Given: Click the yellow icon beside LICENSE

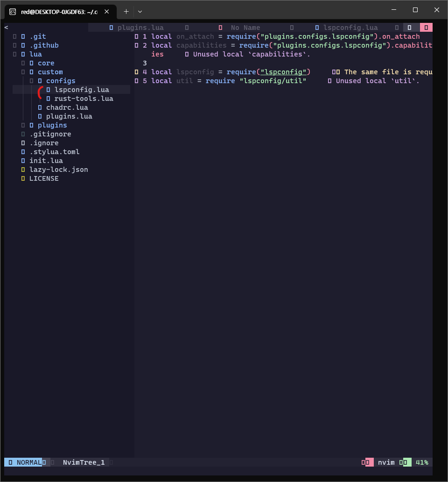Looking at the screenshot, I should [x=23, y=178].
